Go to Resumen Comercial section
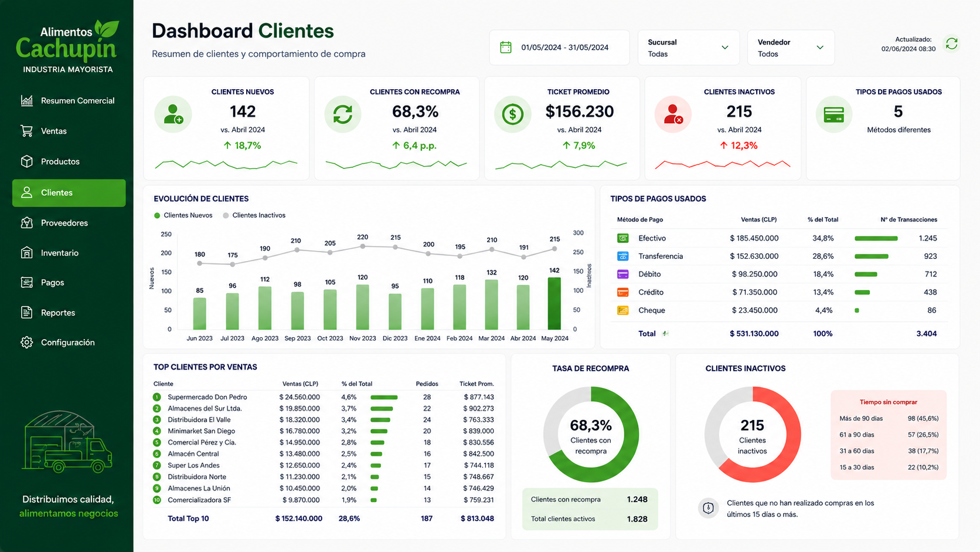 pos(69,100)
